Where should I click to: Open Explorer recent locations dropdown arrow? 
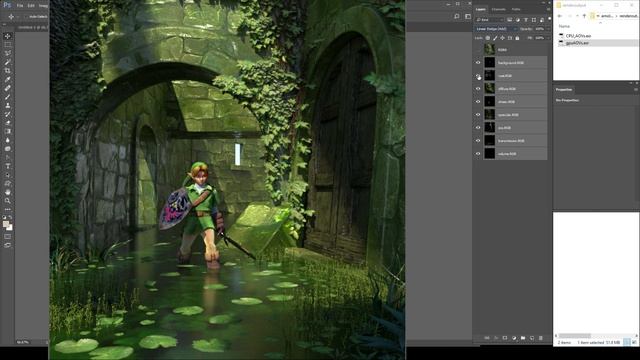577,16
